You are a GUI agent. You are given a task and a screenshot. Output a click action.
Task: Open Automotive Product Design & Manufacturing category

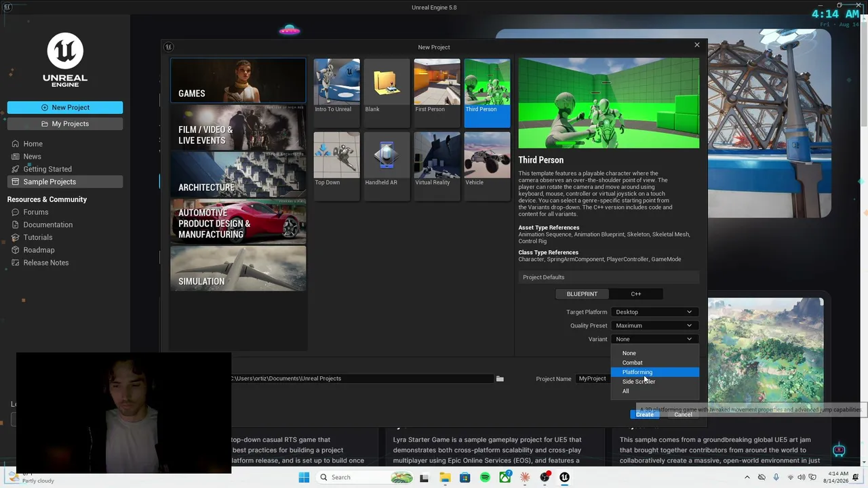tap(238, 221)
